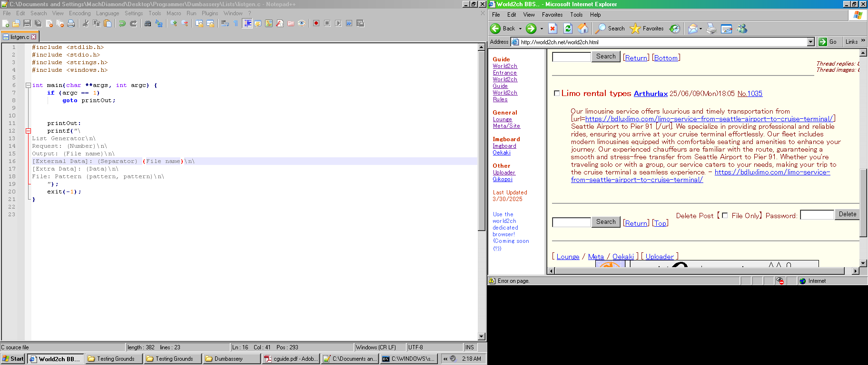
Task: Click the Start button on the taskbar
Action: 13,359
